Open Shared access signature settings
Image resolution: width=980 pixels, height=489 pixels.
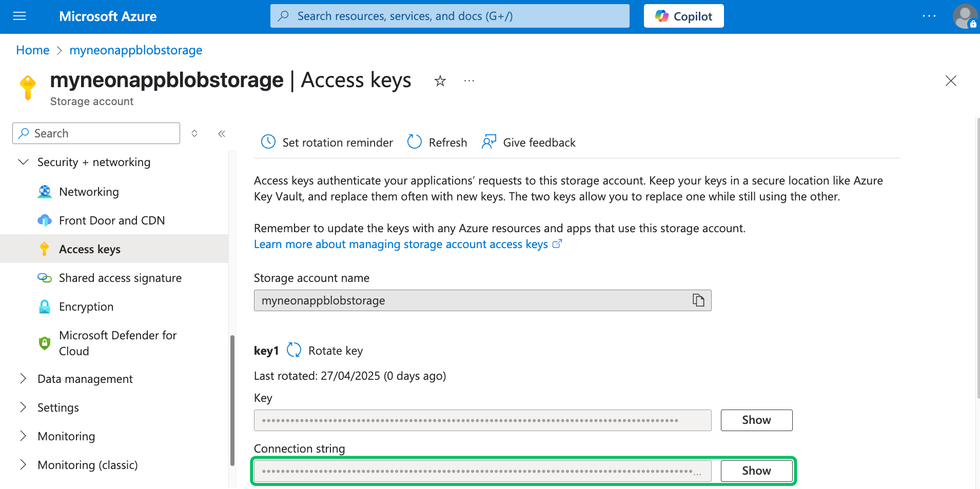[x=120, y=277]
